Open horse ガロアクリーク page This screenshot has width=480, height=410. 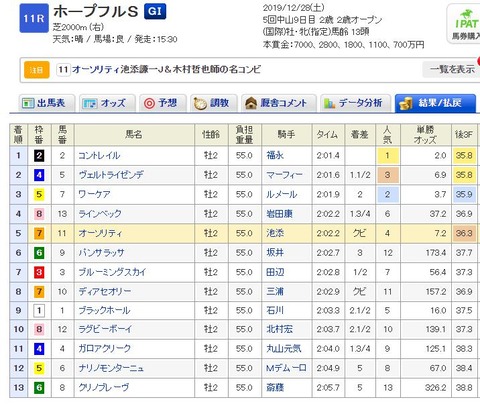[104, 349]
